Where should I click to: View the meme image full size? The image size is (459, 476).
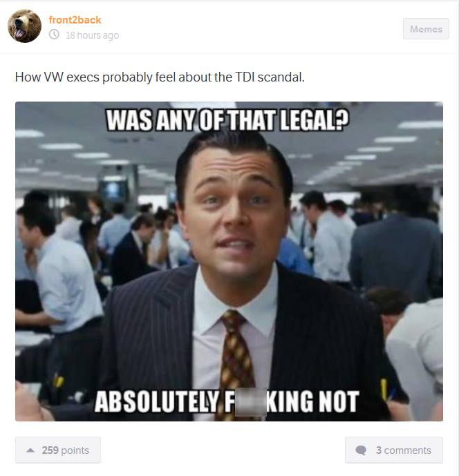click(x=229, y=261)
